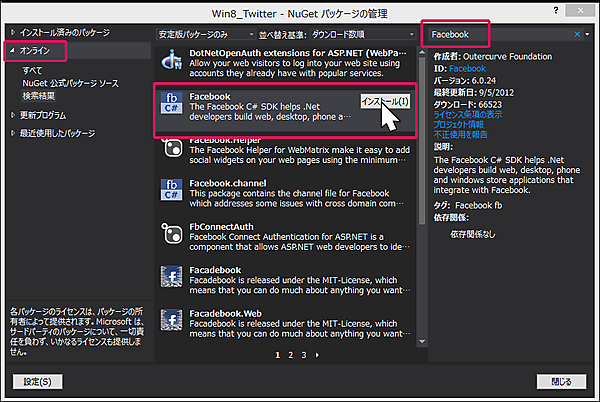
Task: Click the package list scrollbar thumb
Action: (422, 141)
